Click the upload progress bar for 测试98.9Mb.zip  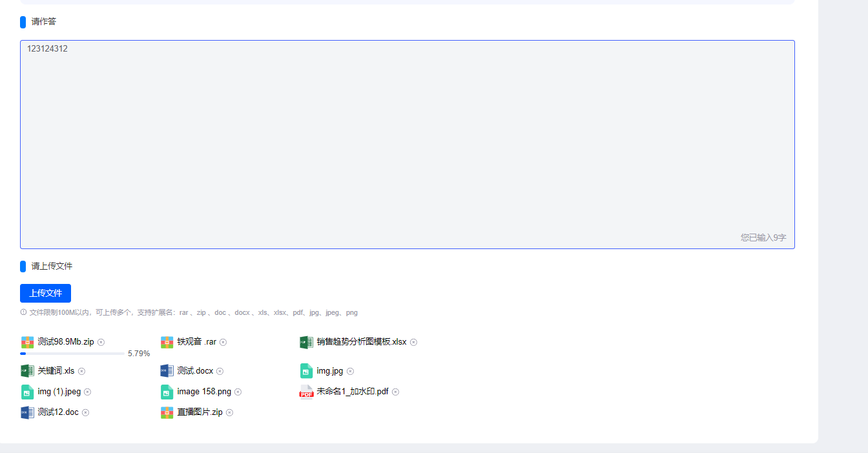click(x=72, y=354)
